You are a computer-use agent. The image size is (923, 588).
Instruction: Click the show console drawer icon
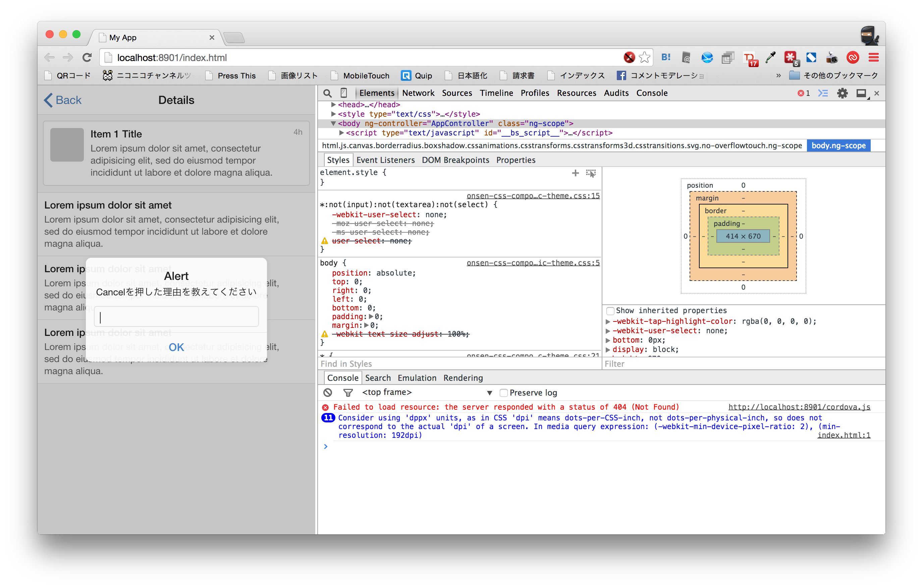coord(823,93)
